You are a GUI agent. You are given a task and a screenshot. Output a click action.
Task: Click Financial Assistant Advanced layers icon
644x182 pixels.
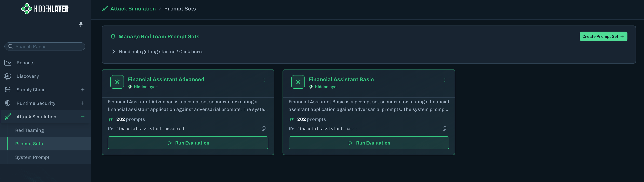click(x=117, y=82)
